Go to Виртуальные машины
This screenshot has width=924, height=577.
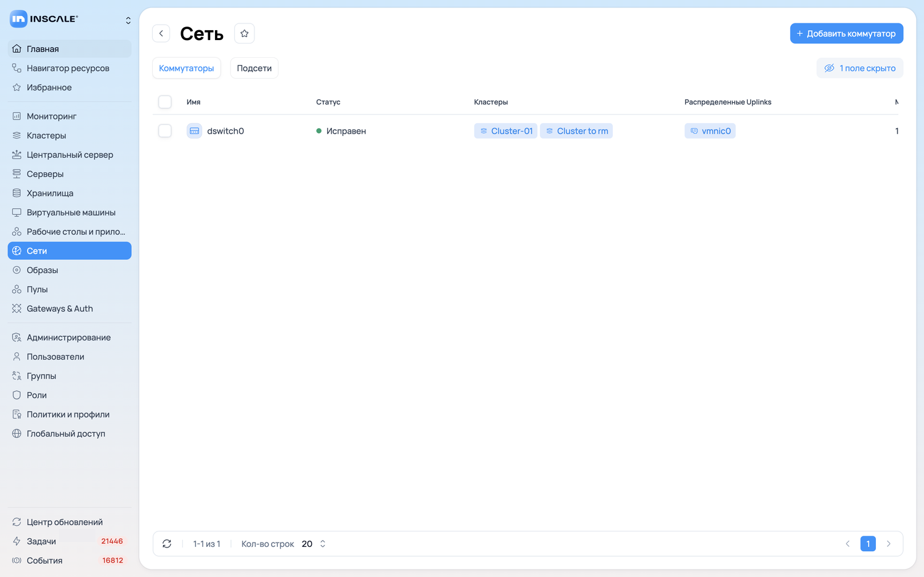70,212
